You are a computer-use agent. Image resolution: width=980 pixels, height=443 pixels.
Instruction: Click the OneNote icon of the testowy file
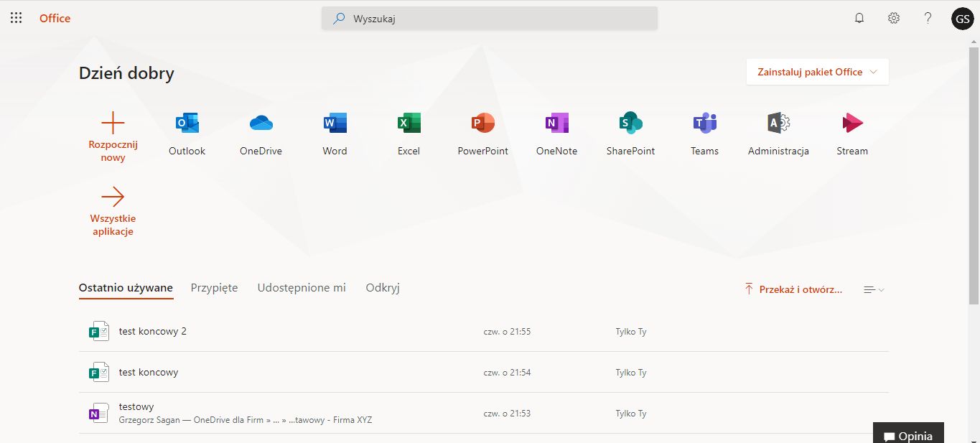point(98,413)
